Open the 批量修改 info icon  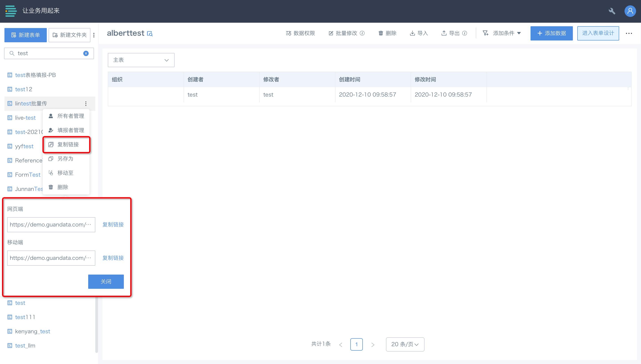tap(362, 33)
